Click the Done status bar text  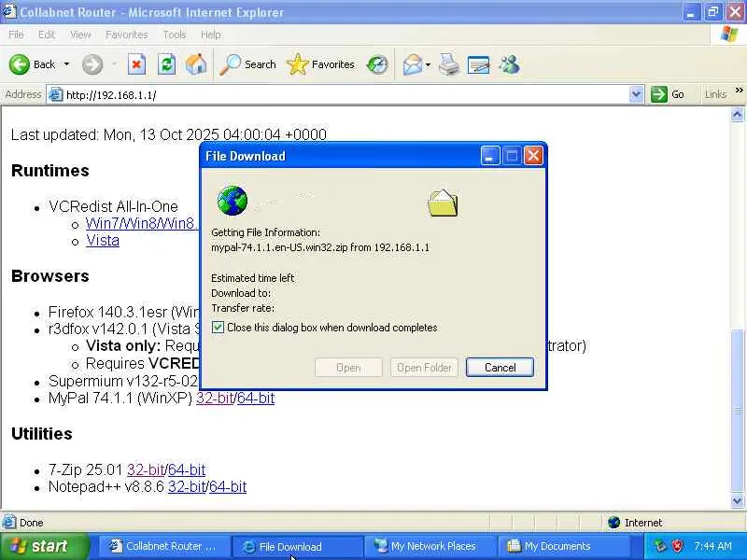32,523
